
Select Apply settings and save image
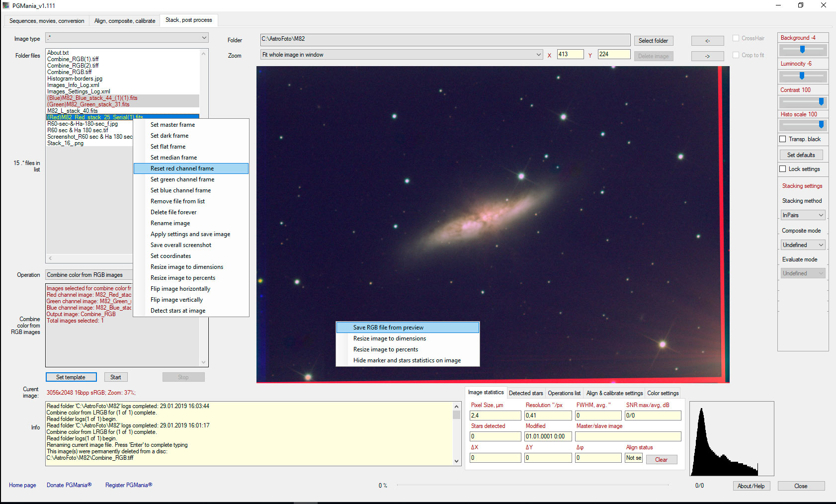(191, 234)
